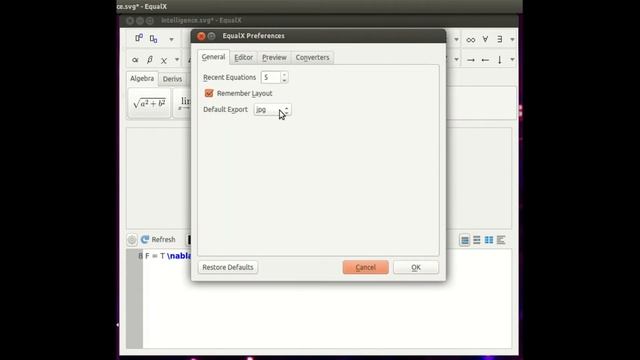Insert the right arrow symbol
Screen dimensions: 640x360
(471, 60)
